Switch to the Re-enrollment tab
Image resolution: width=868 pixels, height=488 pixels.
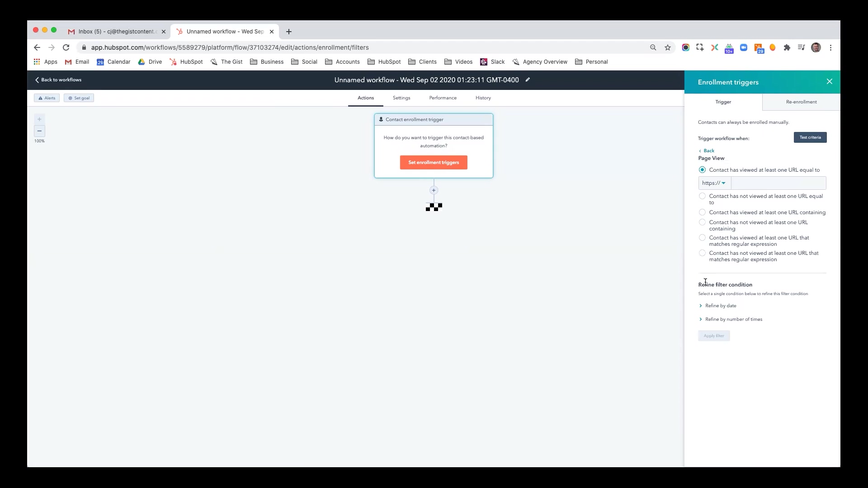pyautogui.click(x=801, y=101)
